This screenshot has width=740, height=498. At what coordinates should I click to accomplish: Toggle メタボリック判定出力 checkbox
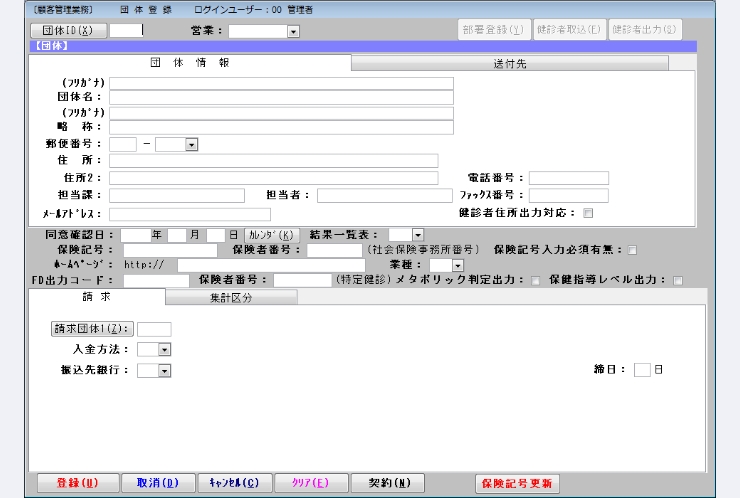click(x=536, y=281)
